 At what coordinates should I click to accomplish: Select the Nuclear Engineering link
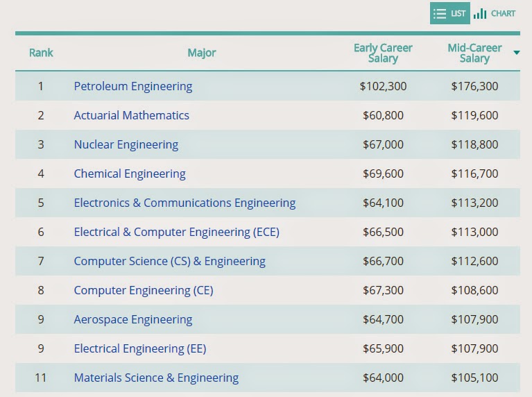126,144
